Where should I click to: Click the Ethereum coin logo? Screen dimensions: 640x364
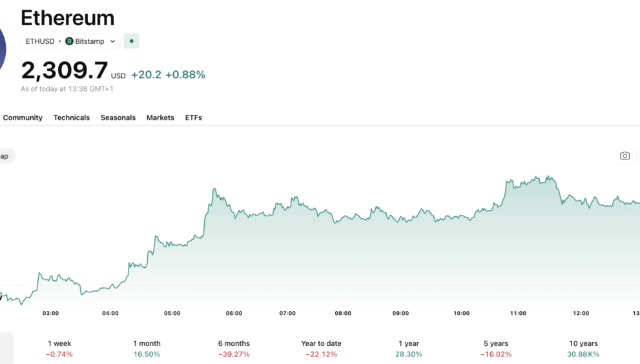(2, 50)
